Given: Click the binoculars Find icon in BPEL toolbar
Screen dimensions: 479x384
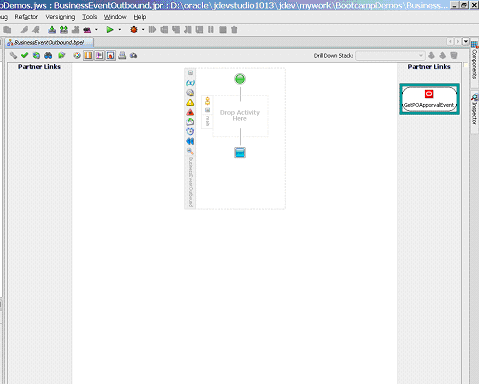Looking at the screenshot, I should (48, 55).
